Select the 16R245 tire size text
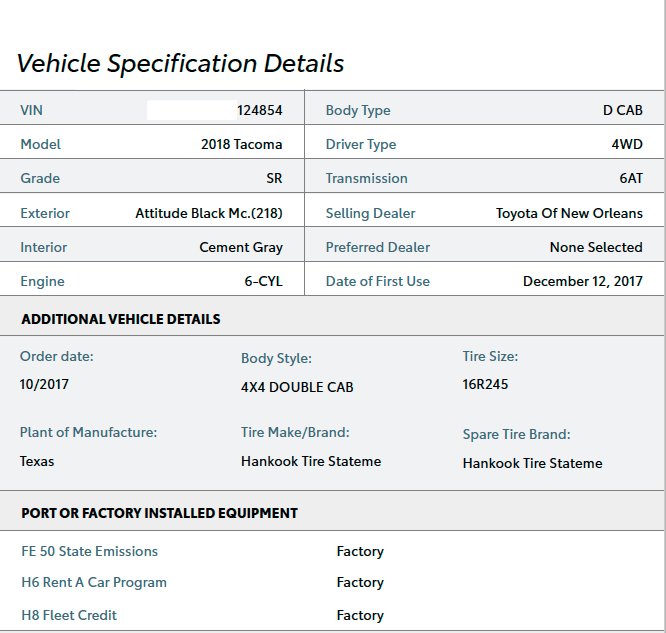The image size is (666, 633). coord(485,384)
